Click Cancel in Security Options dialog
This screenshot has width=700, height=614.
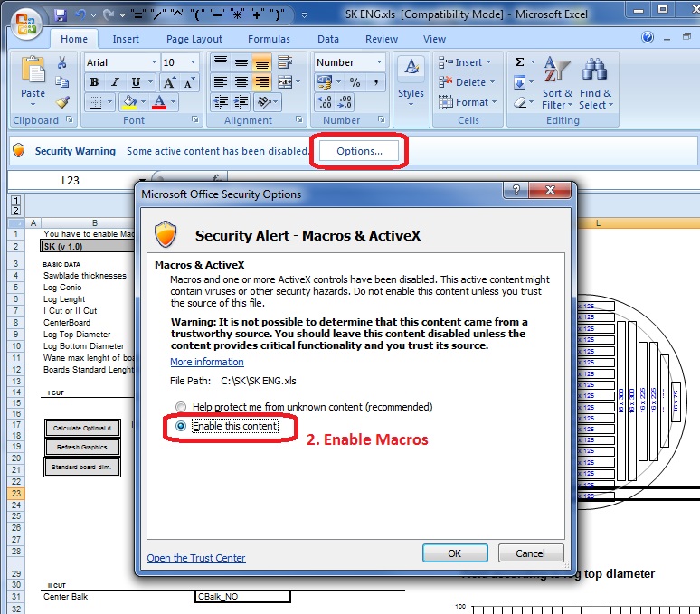pyautogui.click(x=530, y=553)
